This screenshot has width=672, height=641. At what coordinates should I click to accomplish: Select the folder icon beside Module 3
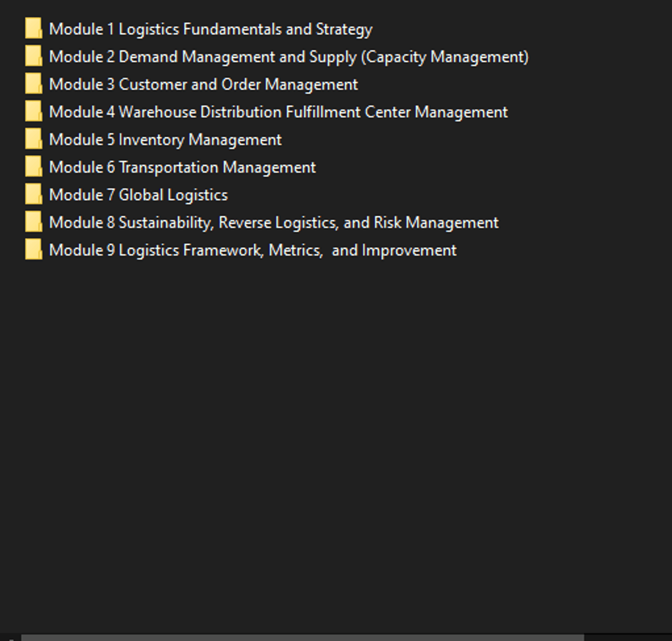pos(34,84)
